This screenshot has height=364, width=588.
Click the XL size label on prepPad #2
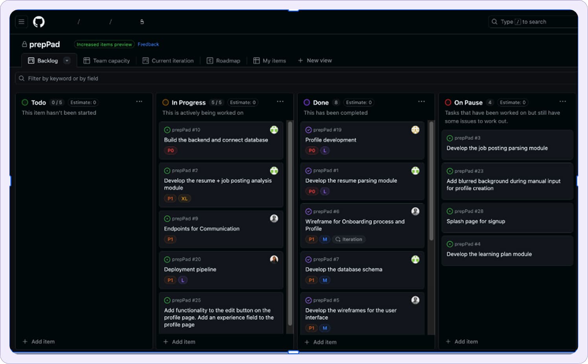(x=184, y=199)
